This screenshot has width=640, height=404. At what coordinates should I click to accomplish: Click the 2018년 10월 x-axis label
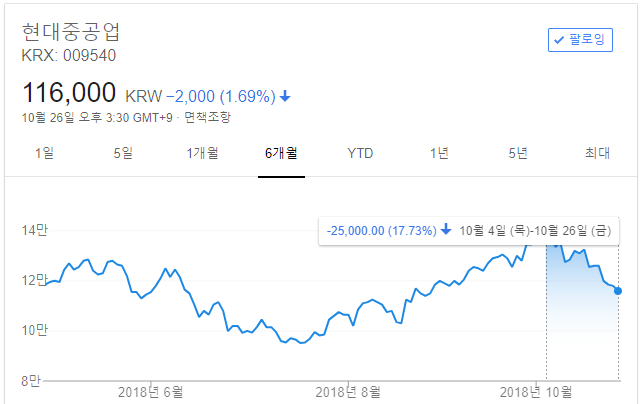click(536, 392)
